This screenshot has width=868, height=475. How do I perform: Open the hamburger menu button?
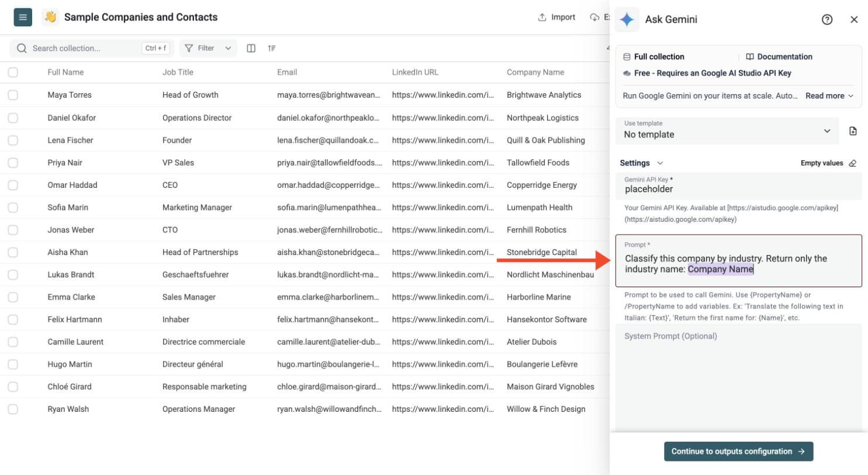coord(23,17)
